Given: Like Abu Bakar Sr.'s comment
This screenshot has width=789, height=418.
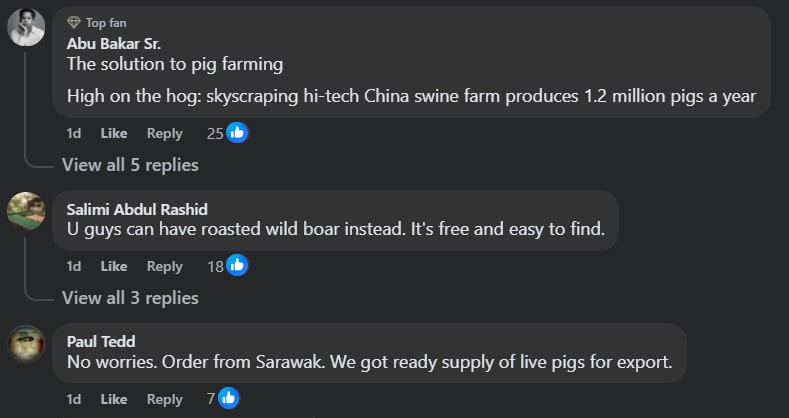Looking at the screenshot, I should 114,133.
